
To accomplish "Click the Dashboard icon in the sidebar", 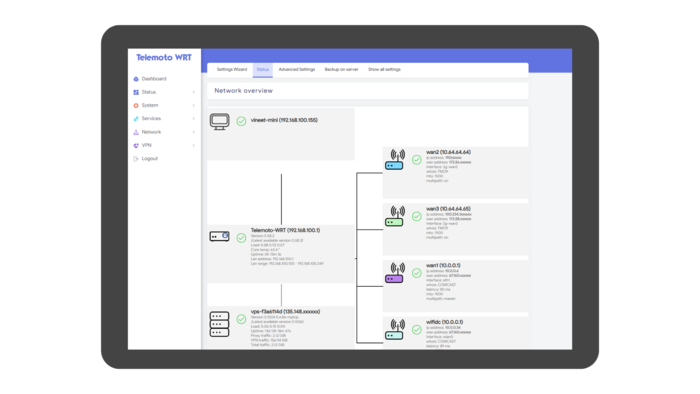I will point(136,79).
